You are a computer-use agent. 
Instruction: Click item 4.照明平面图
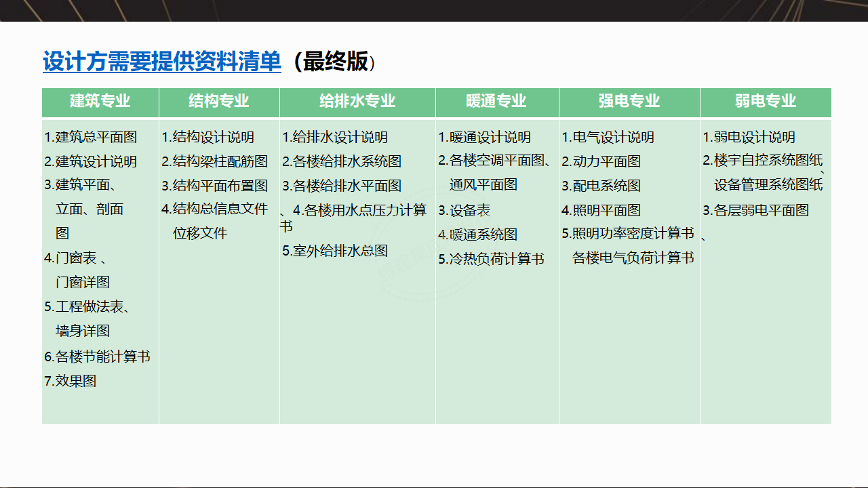601,210
